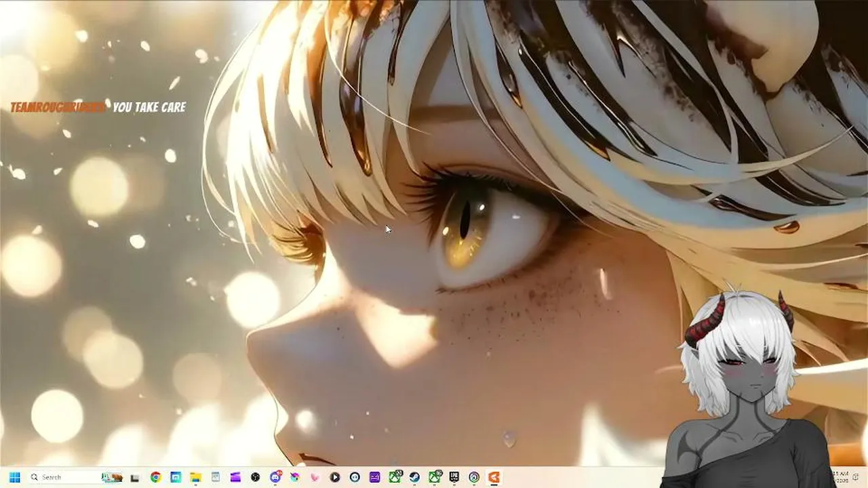Open Task View on the taskbar
The image size is (868, 488).
135,477
